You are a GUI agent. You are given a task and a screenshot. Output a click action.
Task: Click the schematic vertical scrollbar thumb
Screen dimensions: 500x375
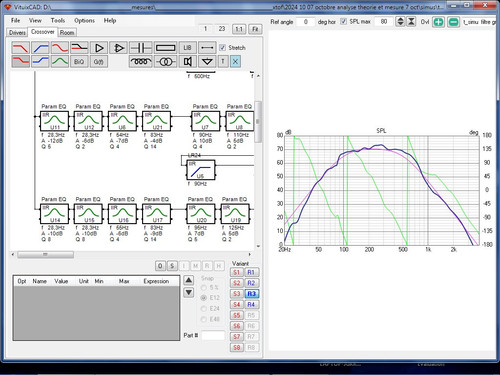258,121
